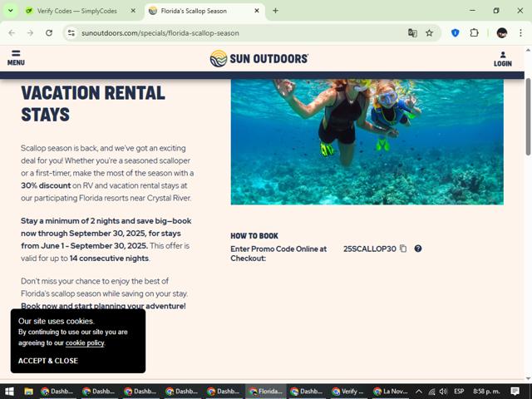Image resolution: width=532 pixels, height=399 pixels.
Task: Open the cookie policy link
Action: pos(85,343)
